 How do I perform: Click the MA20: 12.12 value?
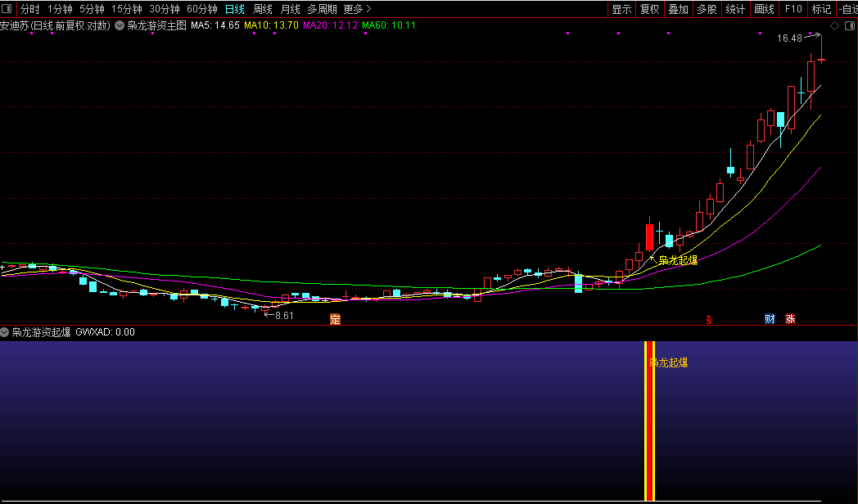[x=331, y=25]
